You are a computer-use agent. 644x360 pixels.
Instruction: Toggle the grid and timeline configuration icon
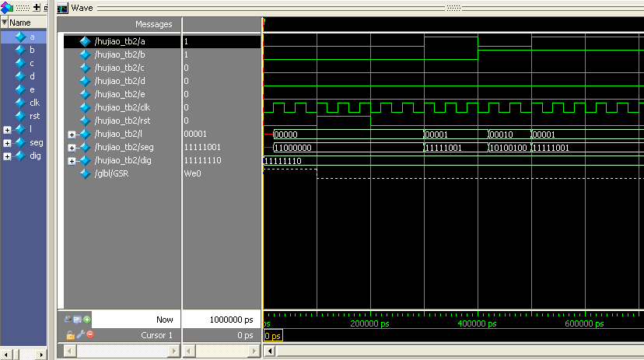[78, 320]
